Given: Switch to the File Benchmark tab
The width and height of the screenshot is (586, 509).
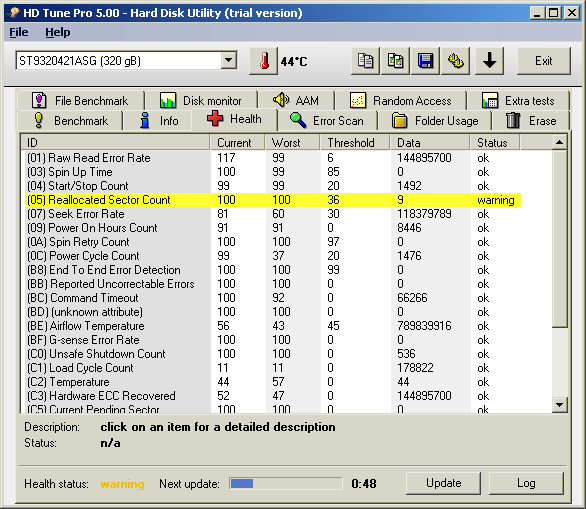Looking at the screenshot, I should (x=80, y=101).
